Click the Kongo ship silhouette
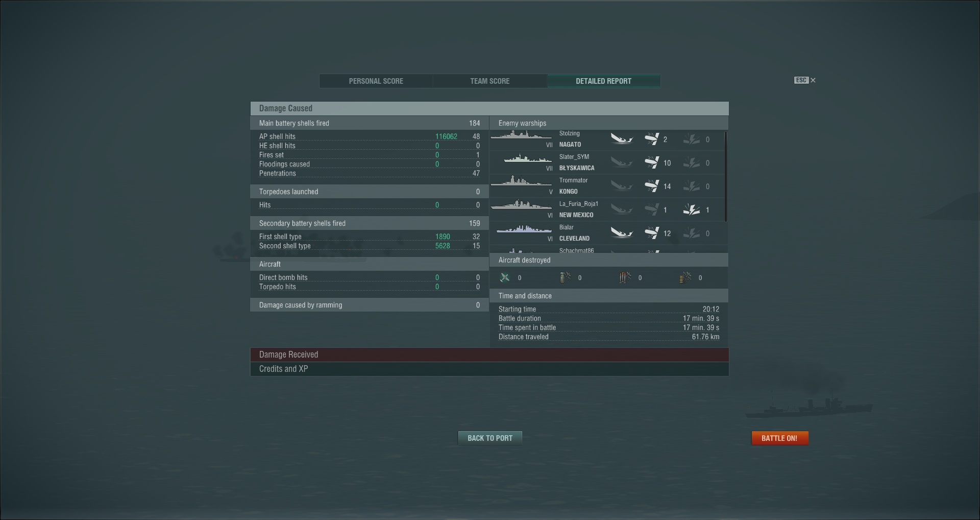The height and width of the screenshot is (520, 980). (521, 181)
